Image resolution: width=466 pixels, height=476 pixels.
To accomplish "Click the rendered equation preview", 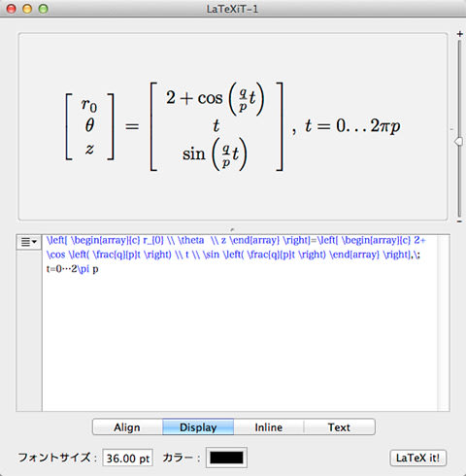I will pos(233,126).
